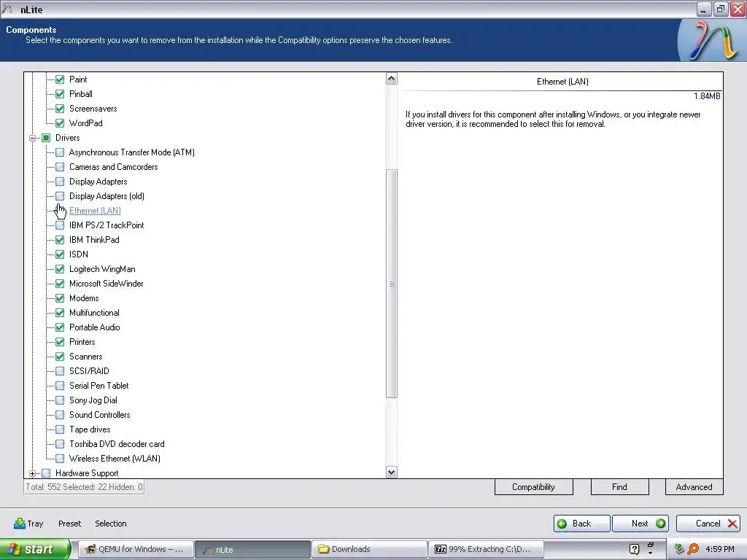Select the Printers label in tree
Image resolution: width=747 pixels, height=560 pixels.
tap(82, 342)
